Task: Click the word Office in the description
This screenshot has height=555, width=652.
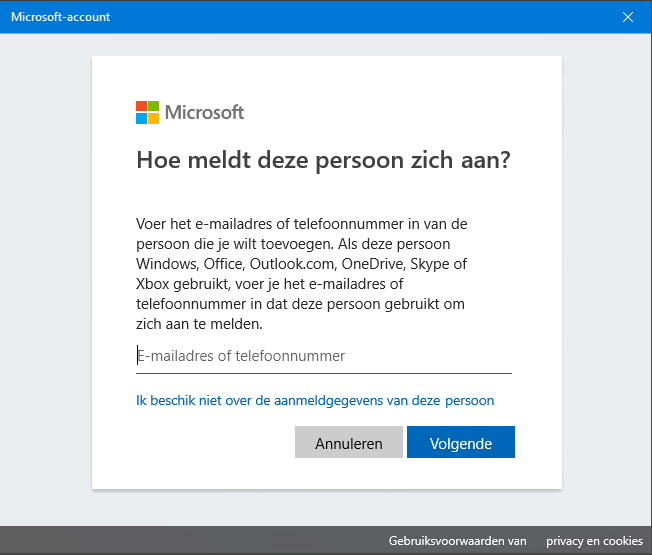Action: click(x=224, y=264)
